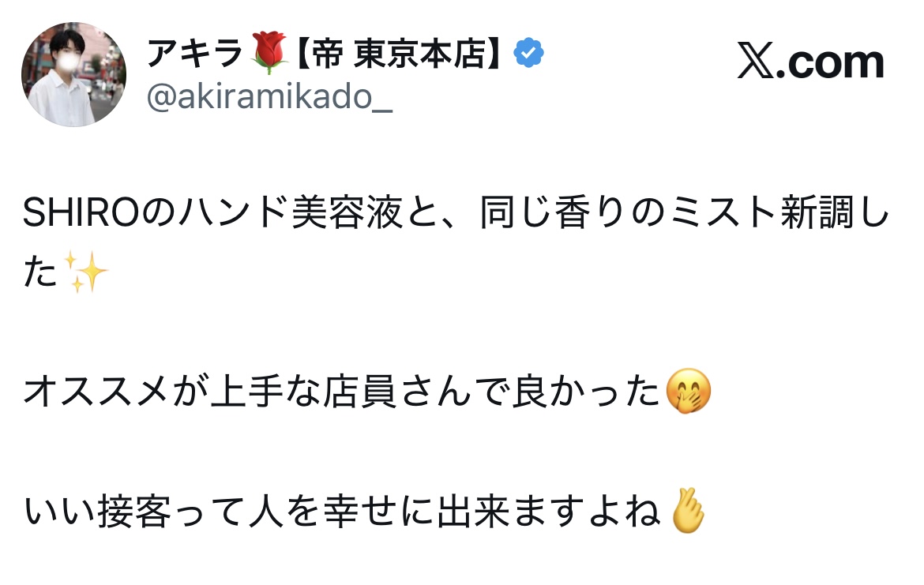Click the hand gesture emoji after 出来ますよね
Viewport: 924px width, 585px height.
click(x=686, y=513)
